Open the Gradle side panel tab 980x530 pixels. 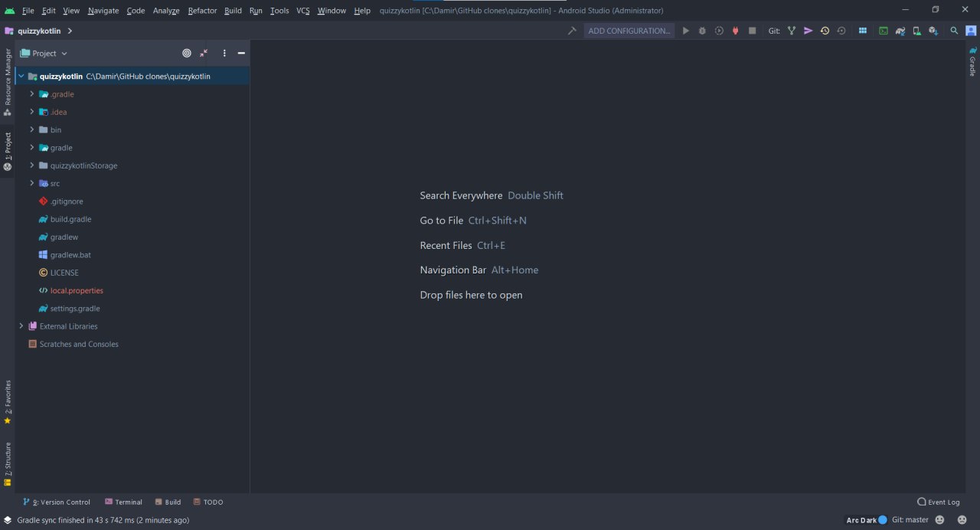pos(972,61)
